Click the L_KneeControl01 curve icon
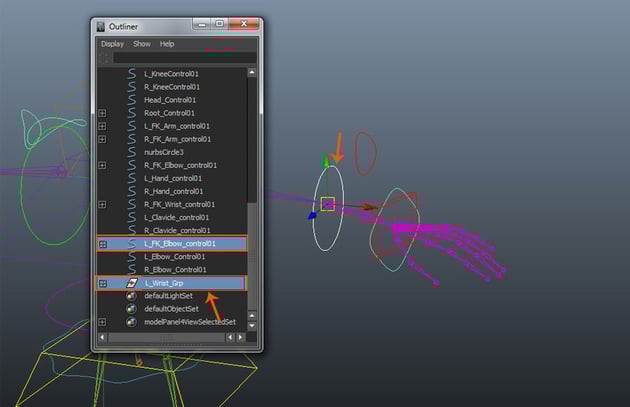The image size is (630, 407). point(130,74)
